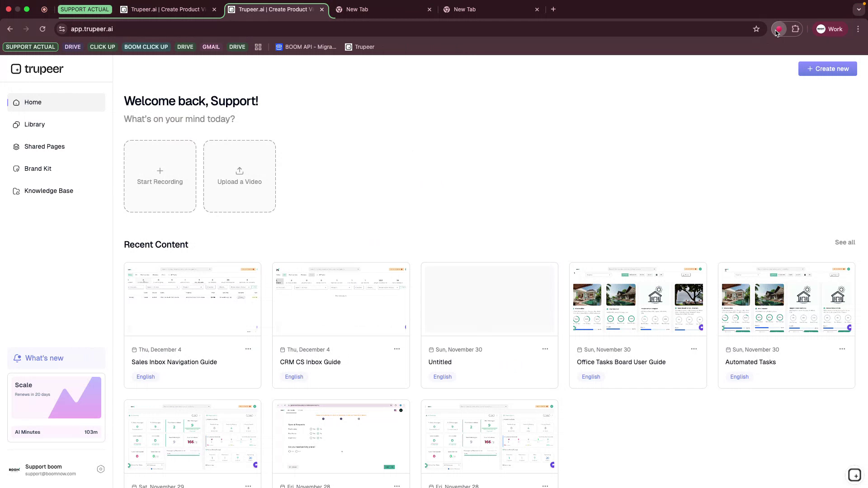This screenshot has width=868, height=488.
Task: Open the BOOM CLICK UP bookmark
Action: [146, 47]
